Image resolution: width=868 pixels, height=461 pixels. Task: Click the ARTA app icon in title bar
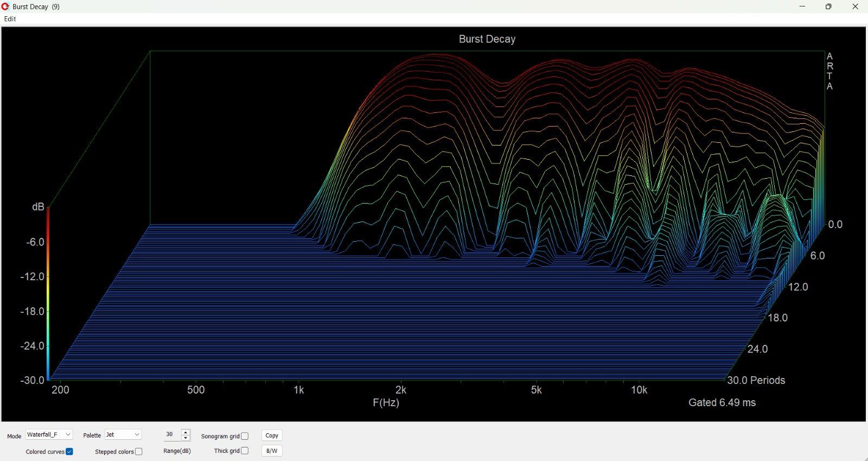(x=6, y=7)
